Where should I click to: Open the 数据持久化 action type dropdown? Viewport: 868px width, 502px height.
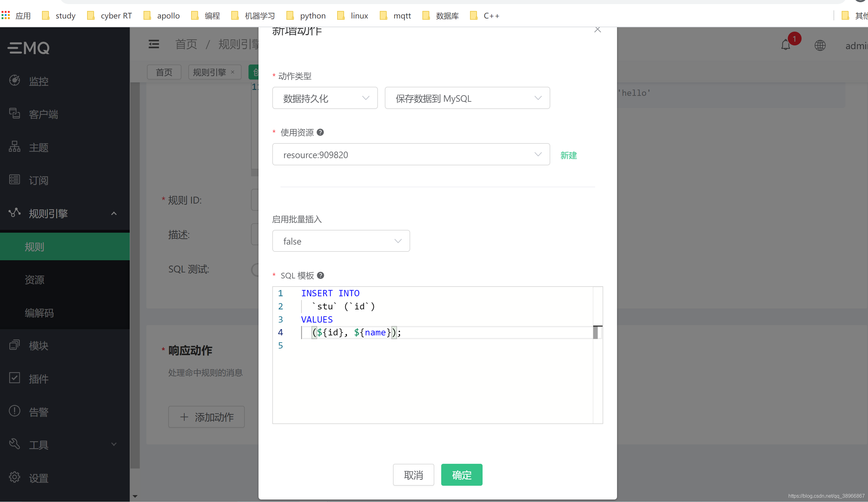click(x=324, y=98)
